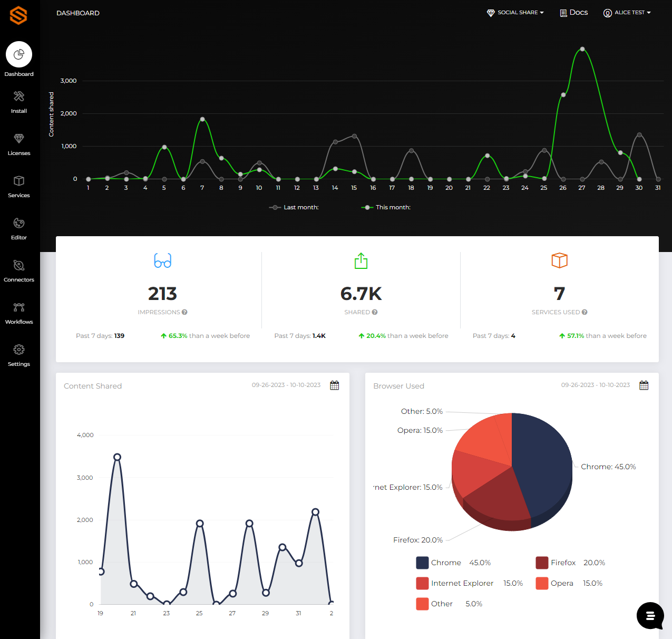Click the Opera: 15.0% pie label
672x639 pixels.
[420, 430]
